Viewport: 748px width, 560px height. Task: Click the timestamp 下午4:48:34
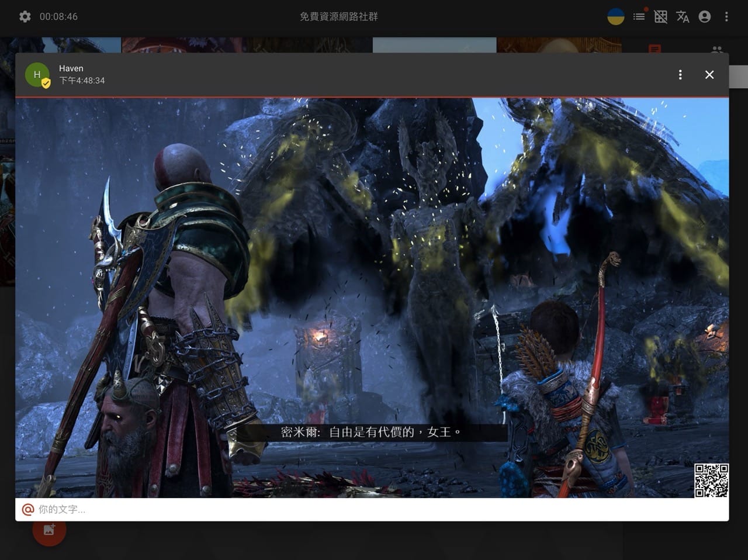[x=82, y=81]
